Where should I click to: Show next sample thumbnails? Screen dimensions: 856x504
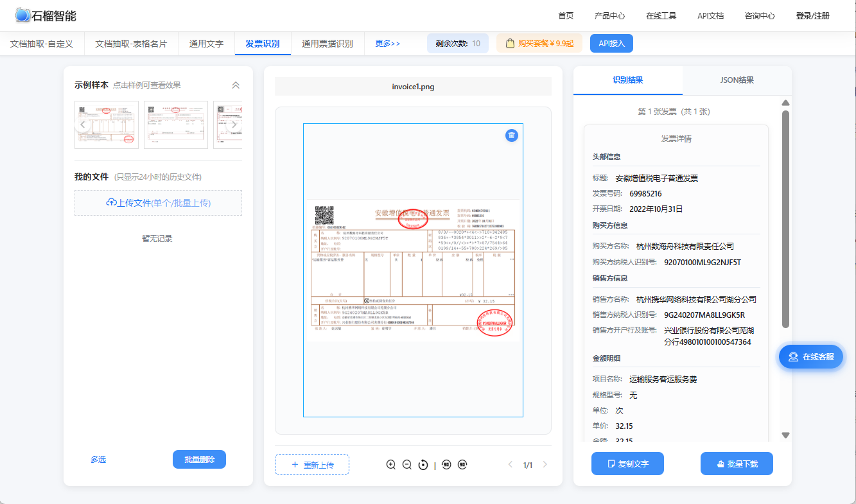[234, 125]
